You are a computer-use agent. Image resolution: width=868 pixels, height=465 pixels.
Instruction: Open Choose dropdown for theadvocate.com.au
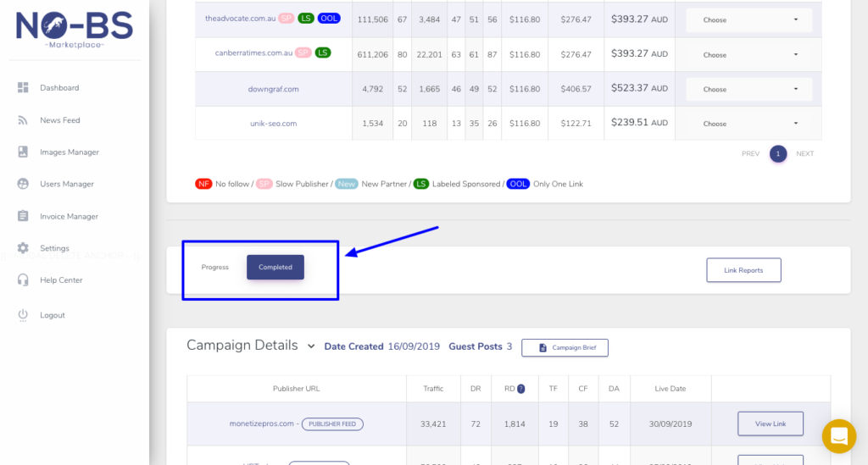[x=748, y=20]
